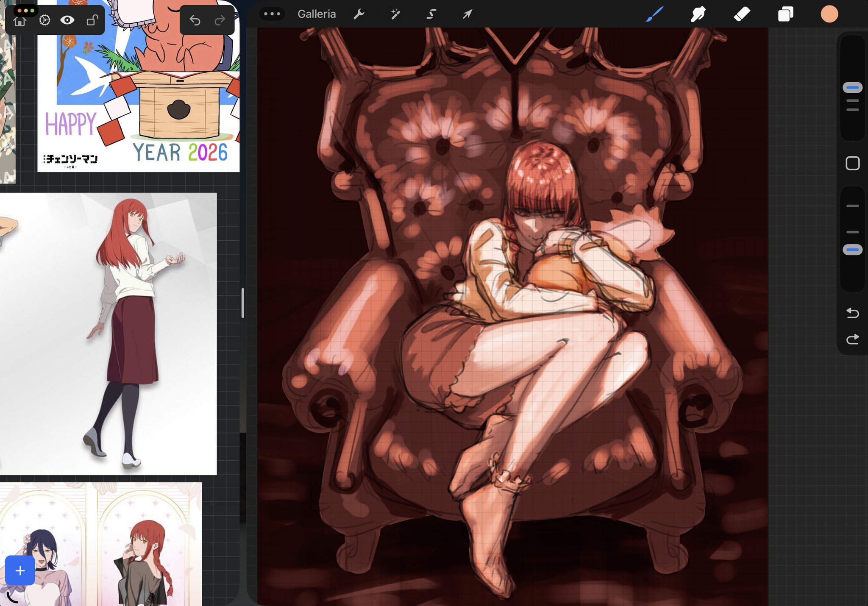Image resolution: width=868 pixels, height=606 pixels.
Task: Return to Galleria
Action: coord(316,14)
